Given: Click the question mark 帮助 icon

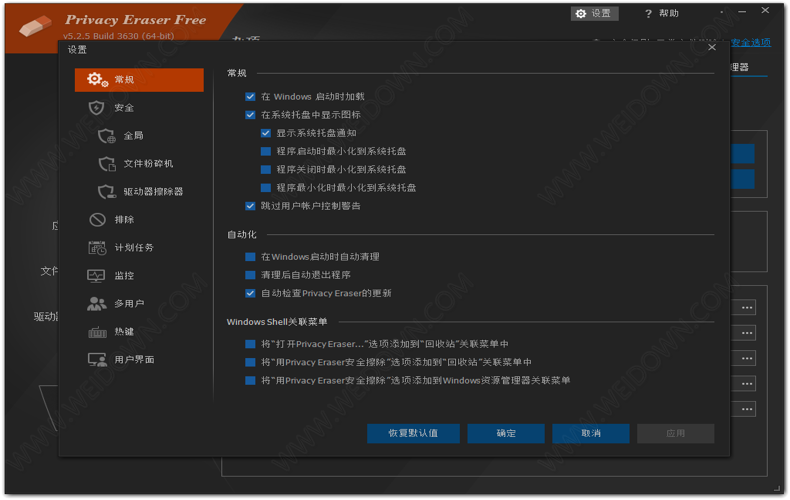Looking at the screenshot, I should coord(648,14).
